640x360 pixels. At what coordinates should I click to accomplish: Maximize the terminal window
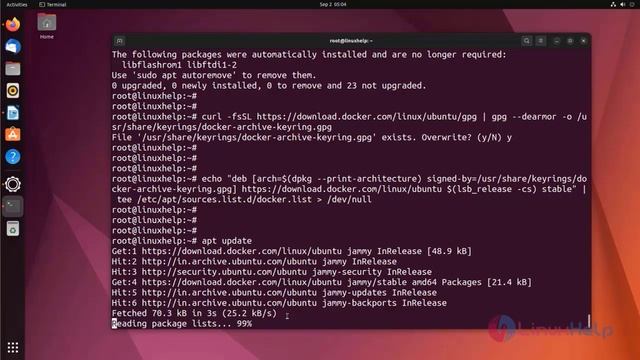570,41
